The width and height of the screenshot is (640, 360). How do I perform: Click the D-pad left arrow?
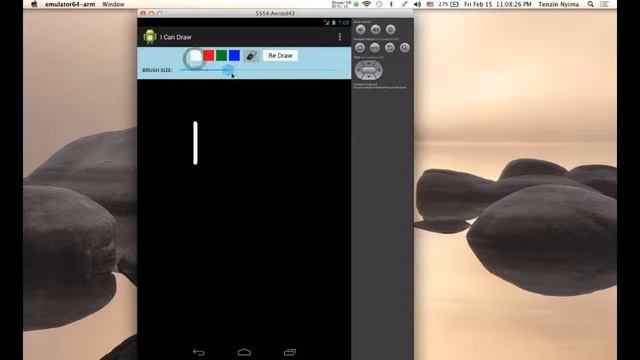click(358, 70)
